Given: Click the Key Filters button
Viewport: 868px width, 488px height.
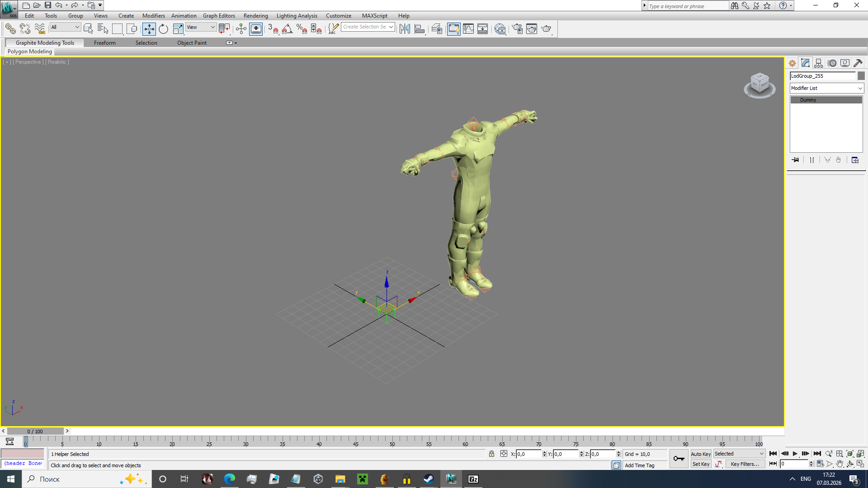Looking at the screenshot, I should coord(745,464).
